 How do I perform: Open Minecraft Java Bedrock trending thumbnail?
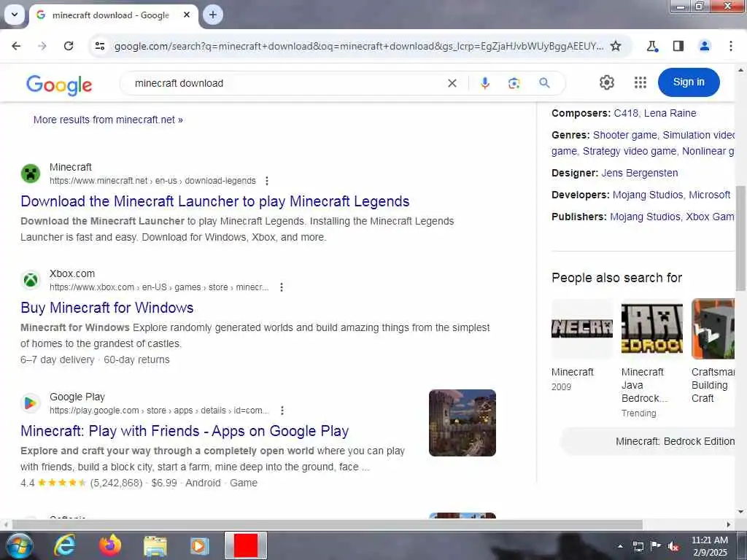click(x=651, y=329)
